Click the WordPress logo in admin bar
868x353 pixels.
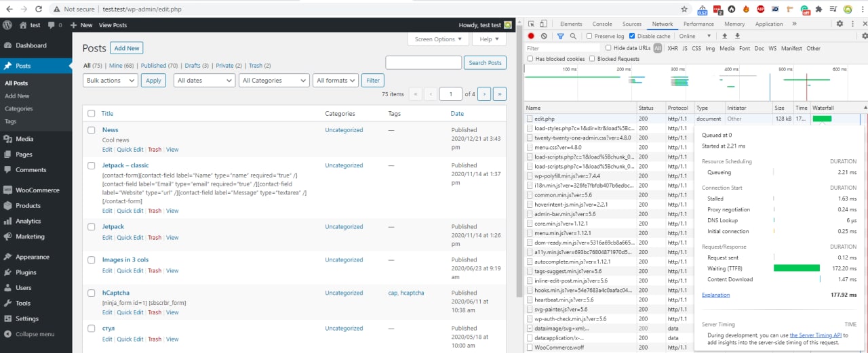(x=7, y=25)
